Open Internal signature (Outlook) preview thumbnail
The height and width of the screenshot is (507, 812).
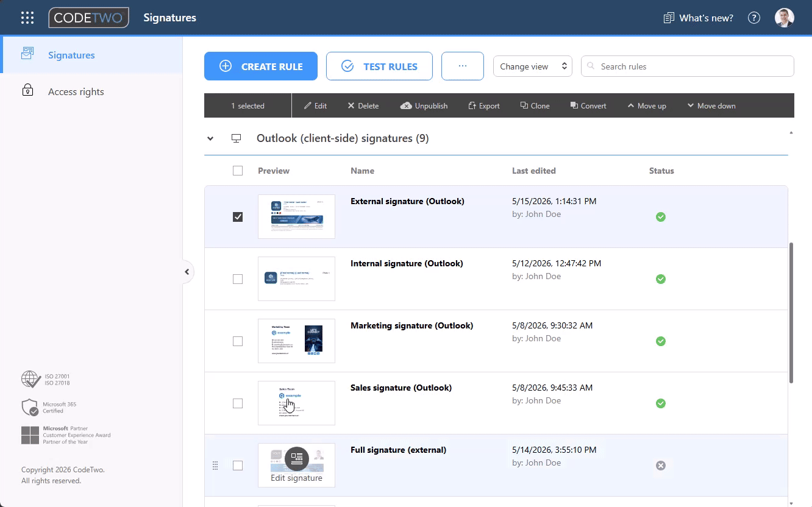296,278
